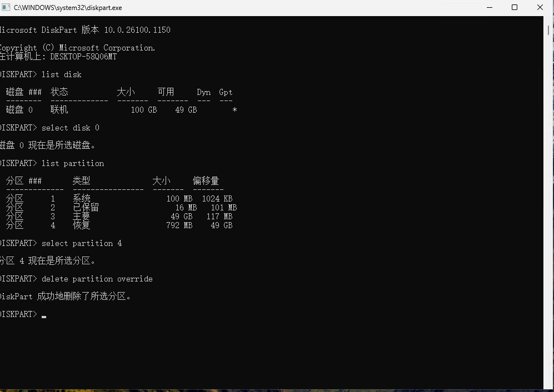This screenshot has width=554, height=392.
Task: Click the 'list partition' command text
Action: tap(72, 163)
